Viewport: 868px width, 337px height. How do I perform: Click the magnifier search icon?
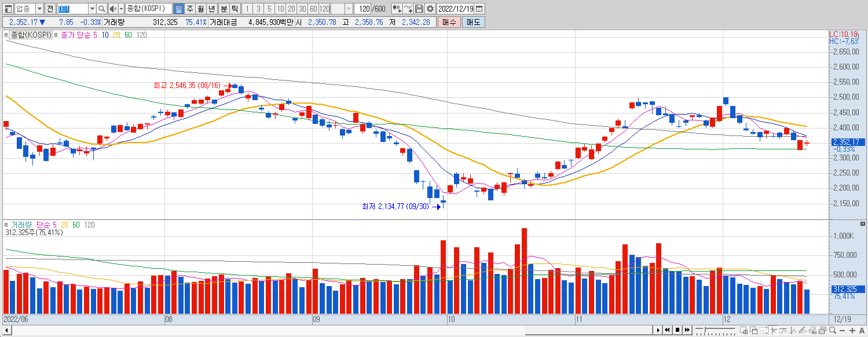tap(102, 9)
